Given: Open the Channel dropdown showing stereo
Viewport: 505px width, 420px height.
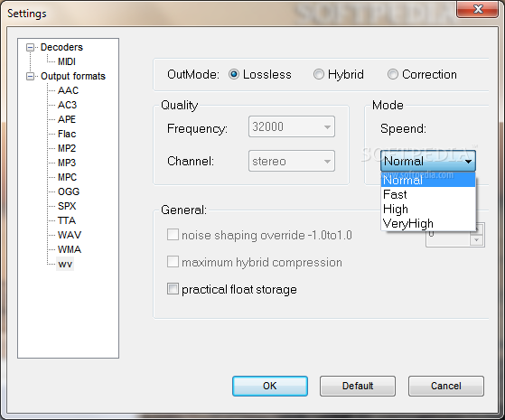Looking at the screenshot, I should click(292, 161).
